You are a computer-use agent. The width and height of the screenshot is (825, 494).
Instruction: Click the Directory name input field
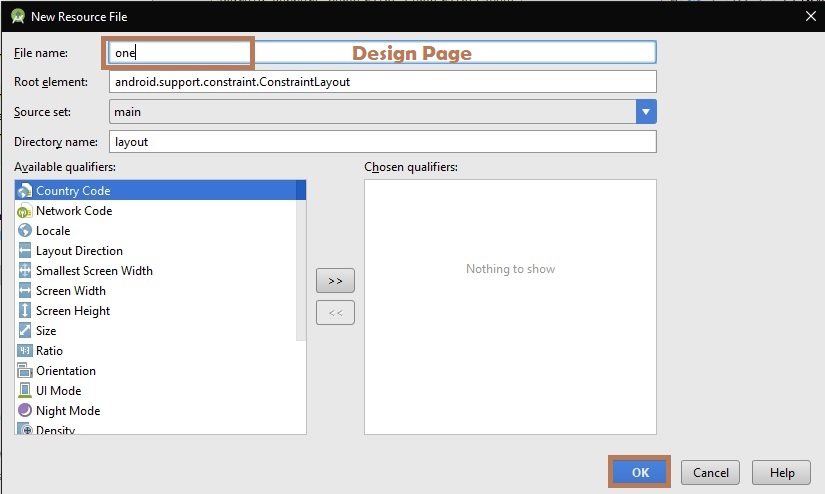383,142
